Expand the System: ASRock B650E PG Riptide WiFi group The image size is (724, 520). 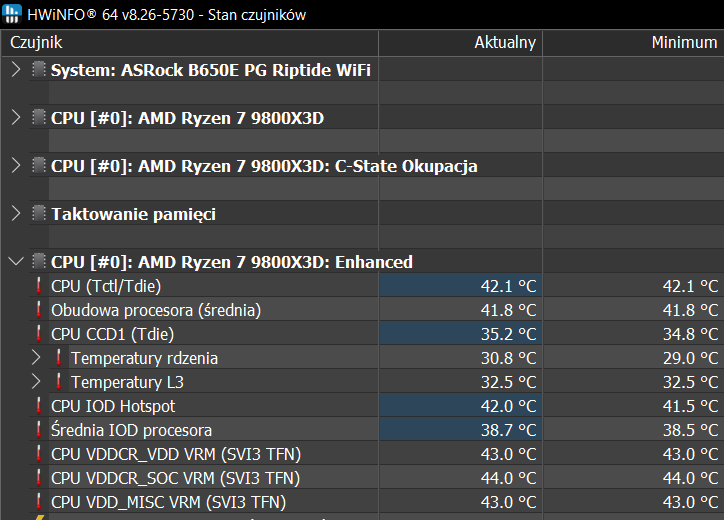tap(16, 70)
